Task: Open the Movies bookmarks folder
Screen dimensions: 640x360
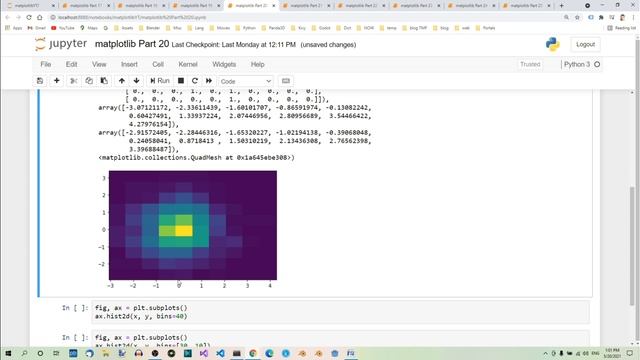Action: tap(219, 28)
